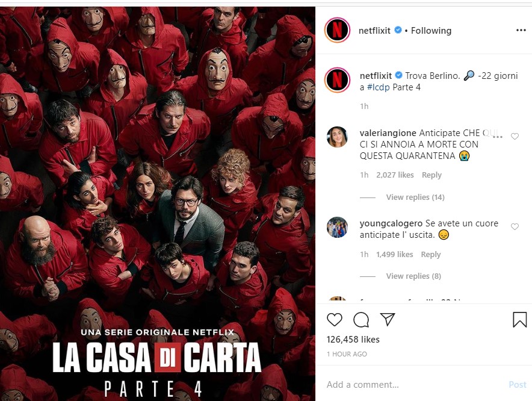Open the comment bubble icon

pos(361,320)
